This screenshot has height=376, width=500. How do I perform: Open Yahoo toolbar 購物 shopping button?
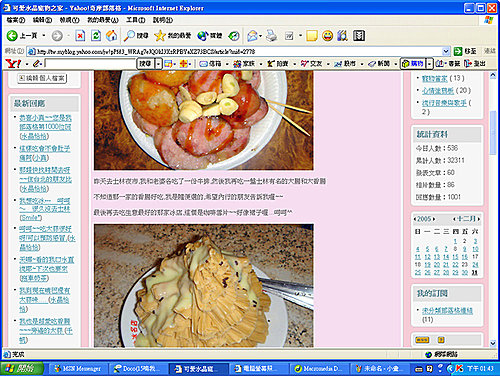pos(413,63)
